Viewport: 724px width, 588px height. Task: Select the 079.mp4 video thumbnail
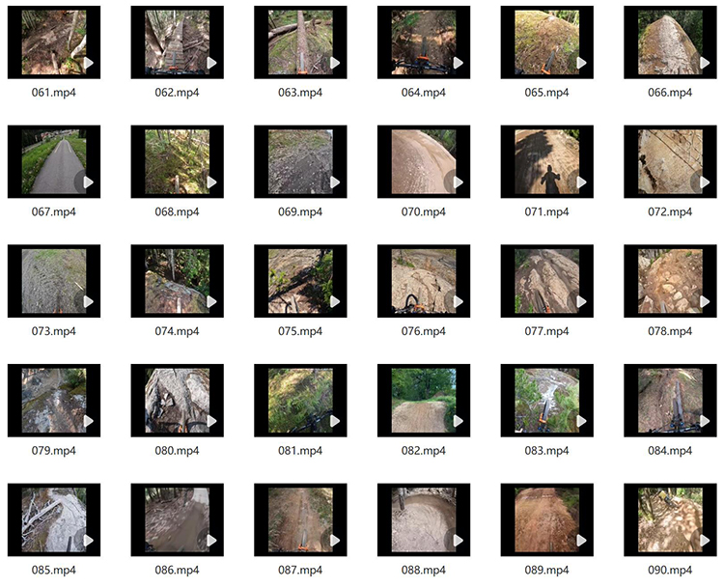(x=54, y=401)
